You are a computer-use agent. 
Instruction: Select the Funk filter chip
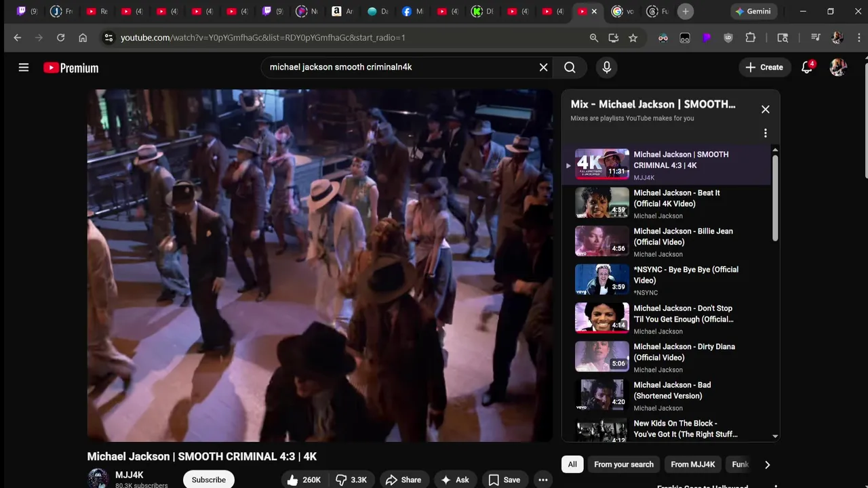pos(740,464)
